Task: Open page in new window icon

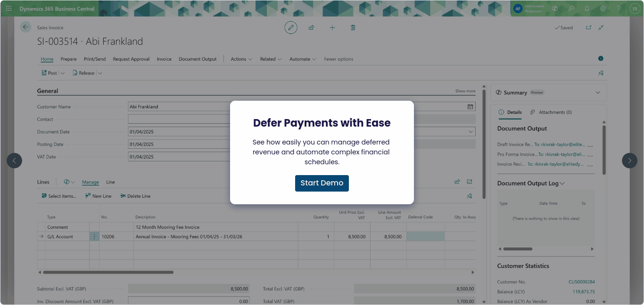Action: 588,28
